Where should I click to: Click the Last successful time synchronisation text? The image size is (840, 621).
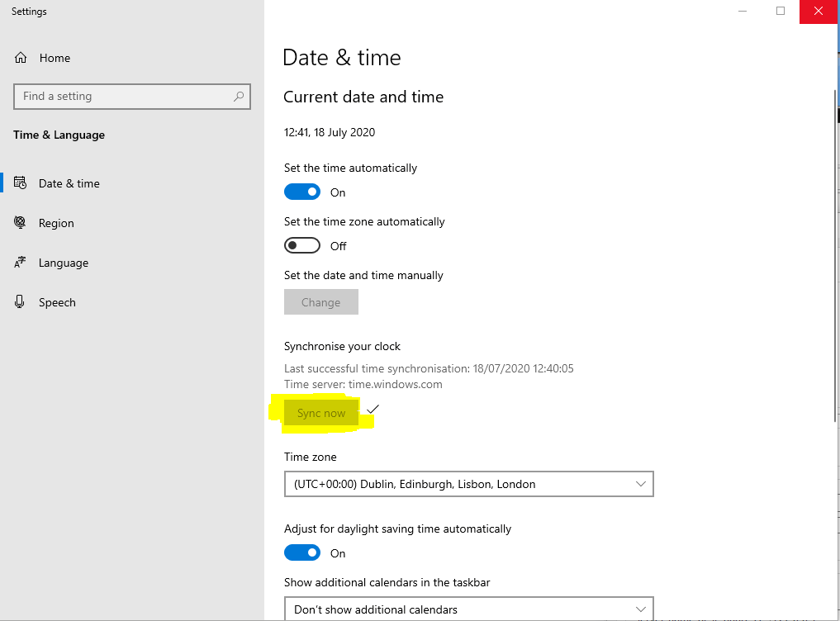point(429,368)
